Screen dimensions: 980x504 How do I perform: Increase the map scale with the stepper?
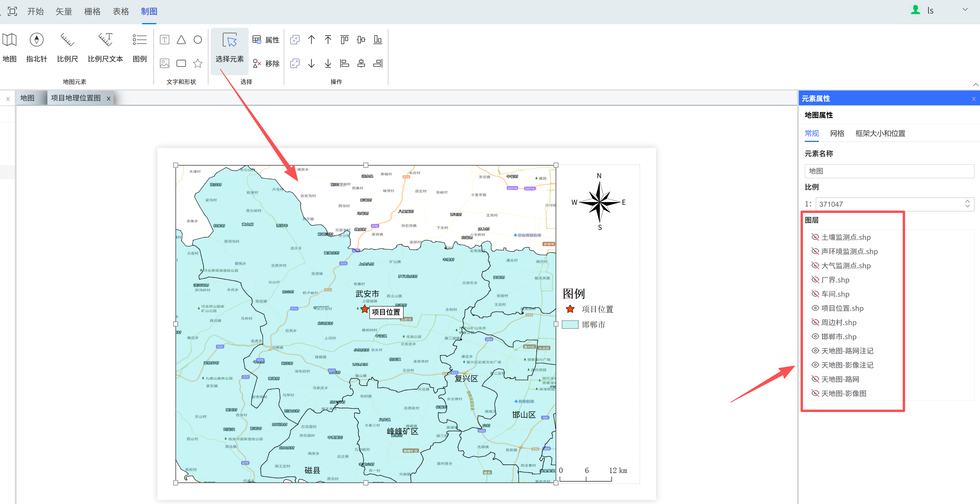(968, 201)
